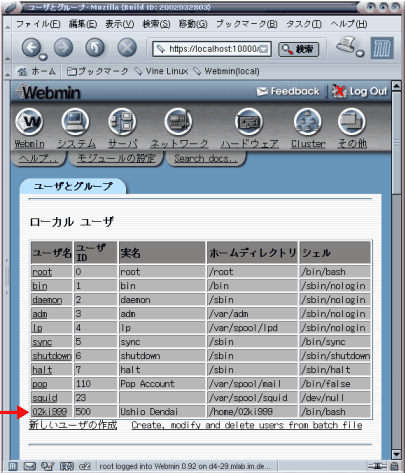Open the 02ki999 user link
Viewport: 405px width, 473px height.
(49, 412)
